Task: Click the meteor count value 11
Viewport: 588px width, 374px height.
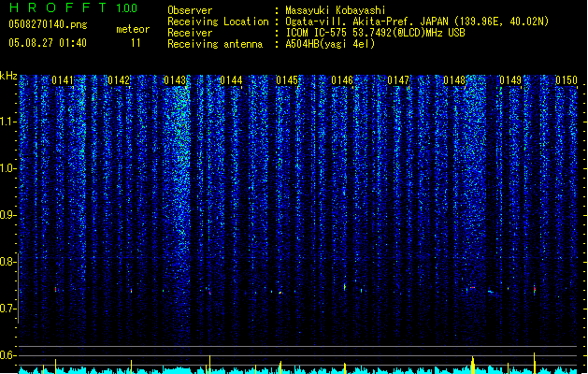Action: (136, 43)
